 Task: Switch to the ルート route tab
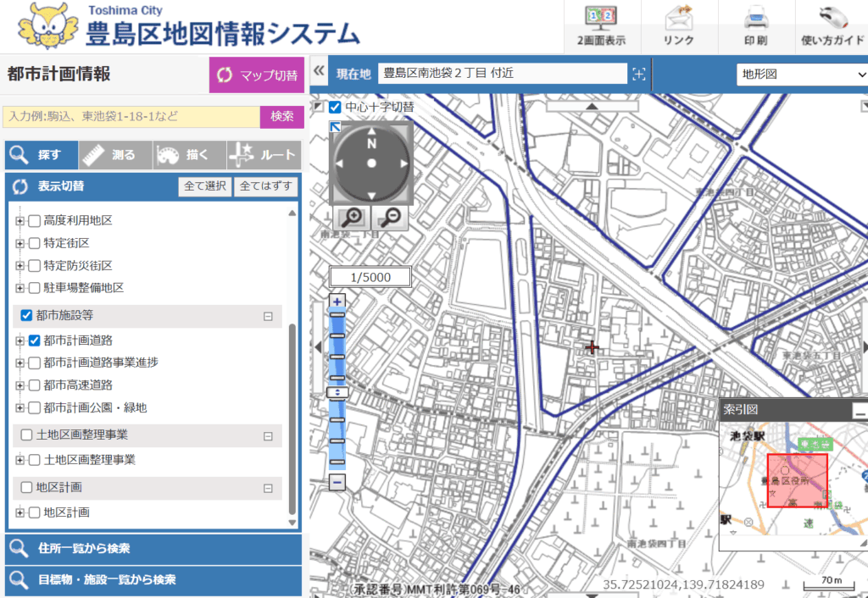coord(264,155)
